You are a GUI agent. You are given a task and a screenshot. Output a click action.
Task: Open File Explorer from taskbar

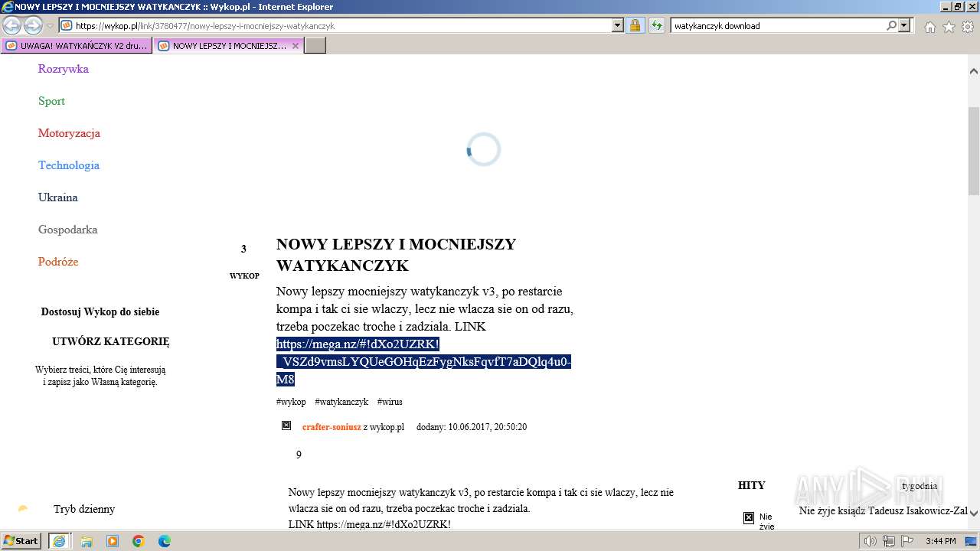(x=87, y=541)
